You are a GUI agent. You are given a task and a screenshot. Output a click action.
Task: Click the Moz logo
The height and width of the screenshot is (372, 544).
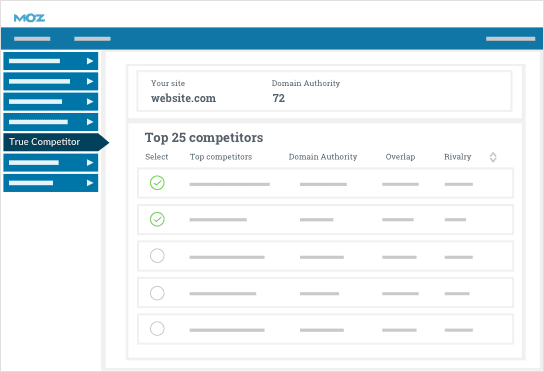[x=29, y=18]
